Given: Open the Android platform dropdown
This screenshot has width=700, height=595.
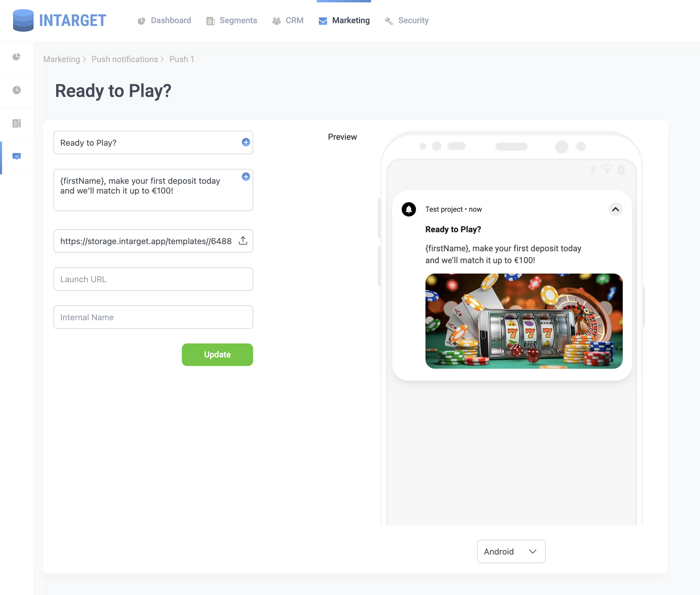Looking at the screenshot, I should [511, 551].
